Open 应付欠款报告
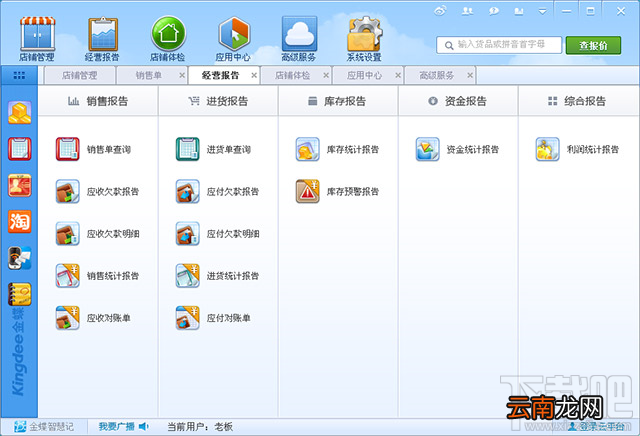Image resolution: width=640 pixels, height=436 pixels. [x=218, y=191]
